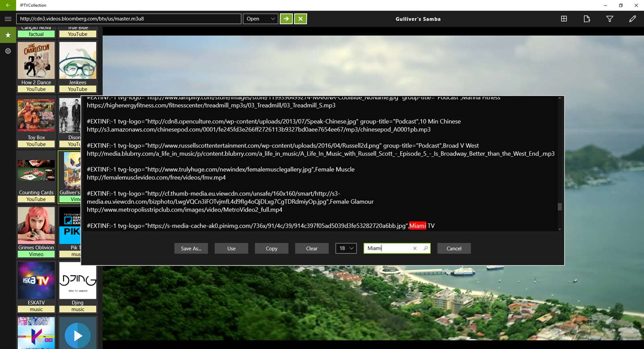Click the Vimeo tag under Grimes Oblivion
644x349 pixels.
(x=36, y=254)
